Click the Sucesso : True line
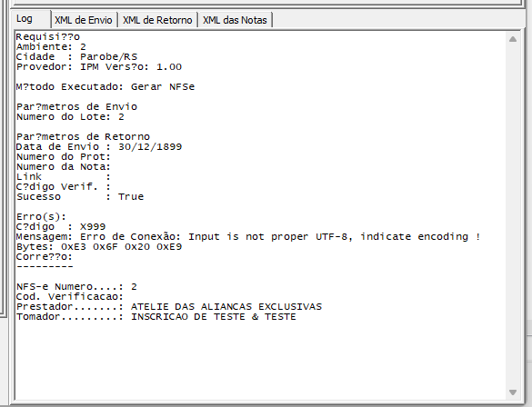 (80, 197)
